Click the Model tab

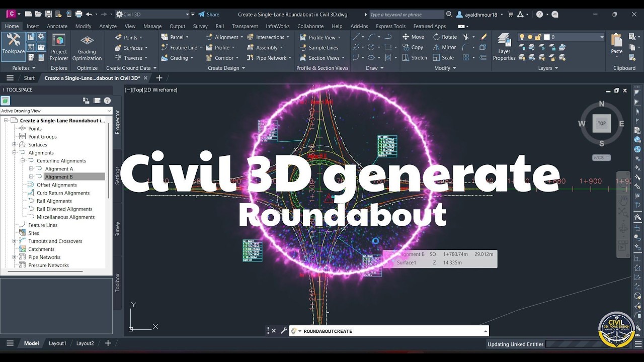tap(31, 343)
